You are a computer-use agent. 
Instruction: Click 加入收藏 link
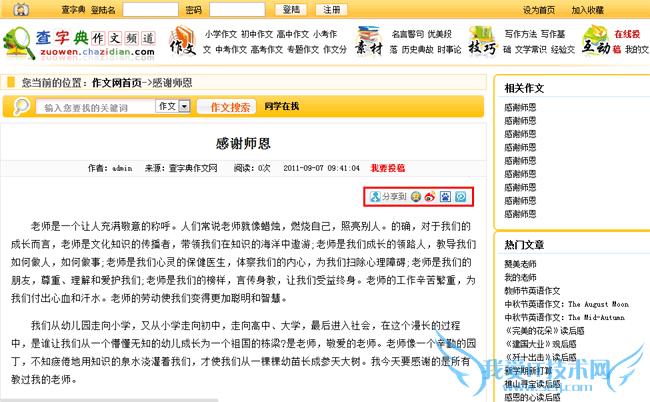(587, 10)
